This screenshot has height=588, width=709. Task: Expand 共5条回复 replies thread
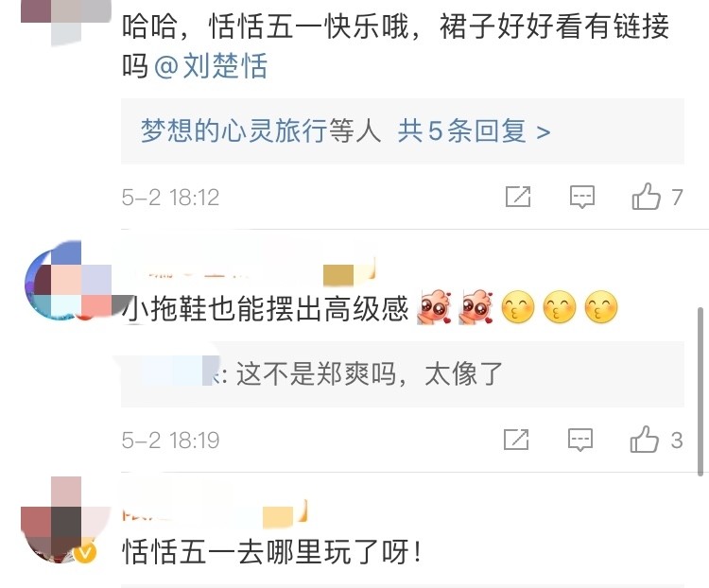coord(474,131)
